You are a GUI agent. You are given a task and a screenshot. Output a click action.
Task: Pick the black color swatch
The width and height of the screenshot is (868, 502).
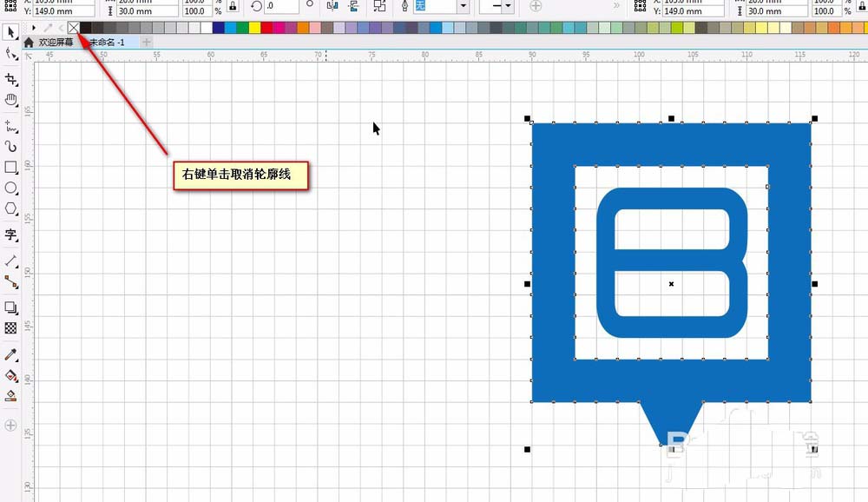(86, 27)
